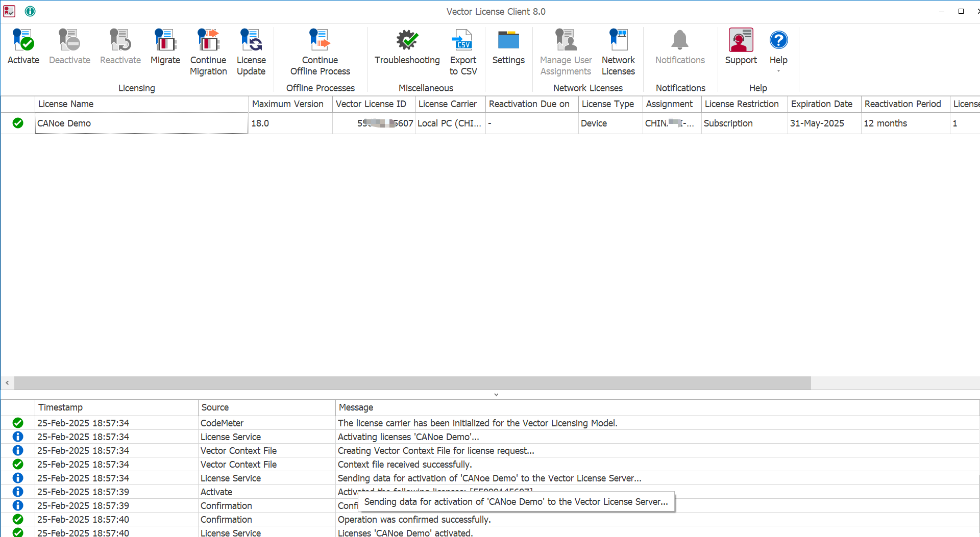Click the 31-May-2025 expiration date cell
The image size is (980, 537).
pos(824,123)
